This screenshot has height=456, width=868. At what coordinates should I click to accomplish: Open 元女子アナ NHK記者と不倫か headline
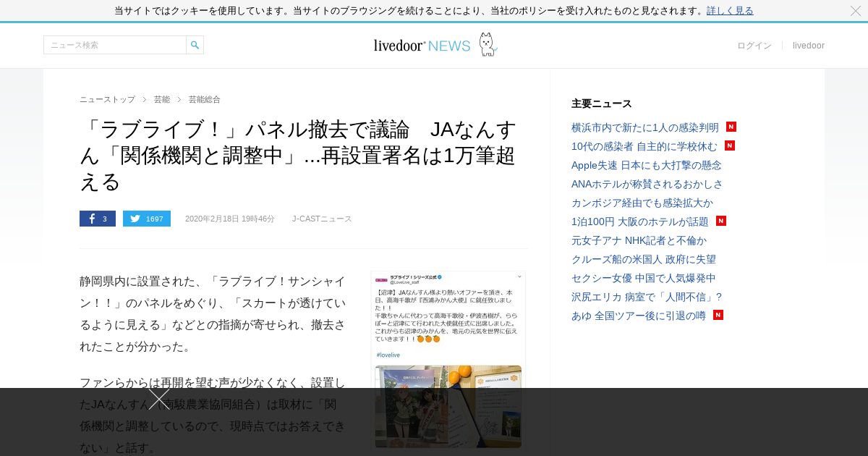(639, 240)
